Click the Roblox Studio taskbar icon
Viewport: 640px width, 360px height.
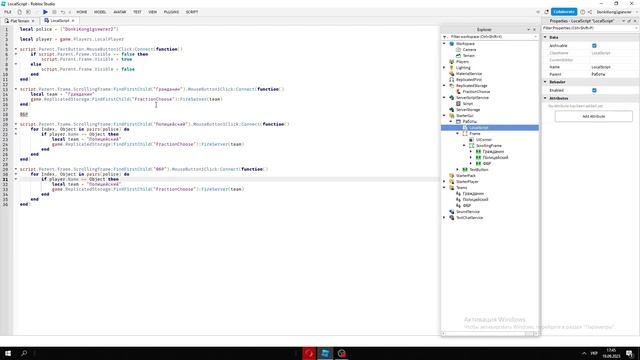tap(325, 353)
